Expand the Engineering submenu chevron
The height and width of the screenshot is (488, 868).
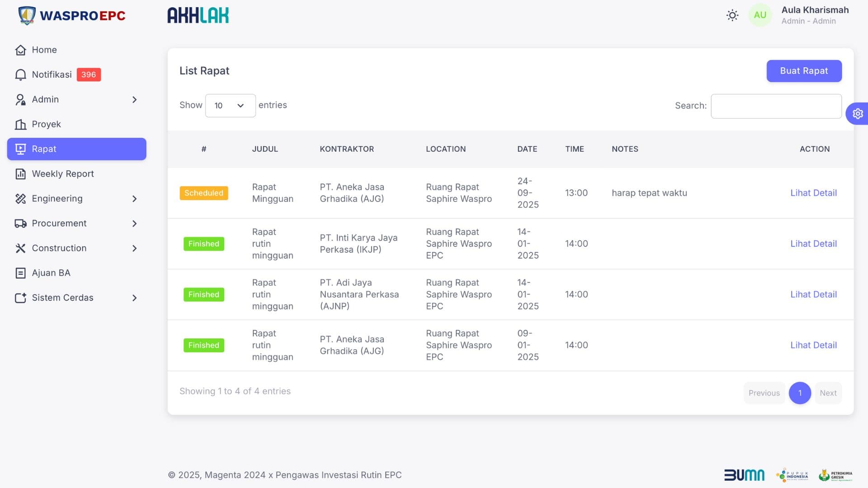point(134,199)
